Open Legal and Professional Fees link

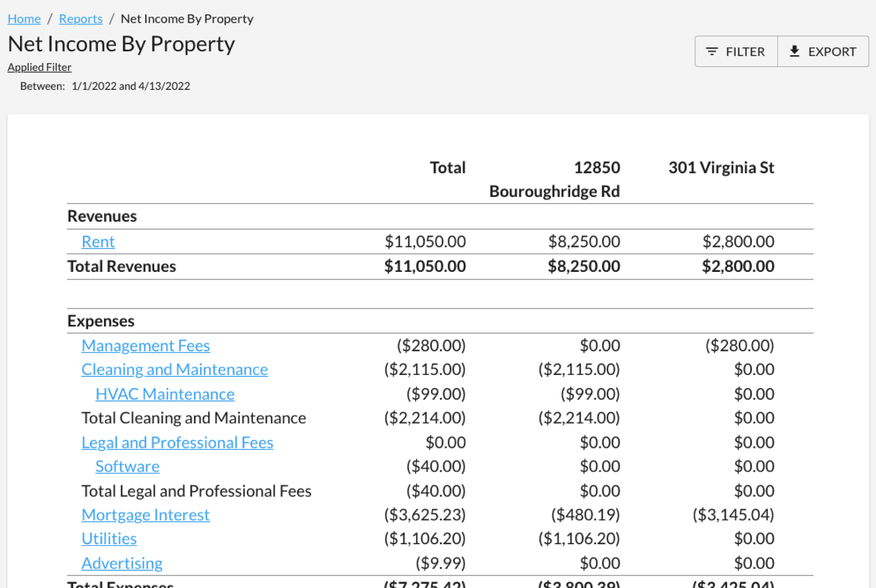pos(177,442)
